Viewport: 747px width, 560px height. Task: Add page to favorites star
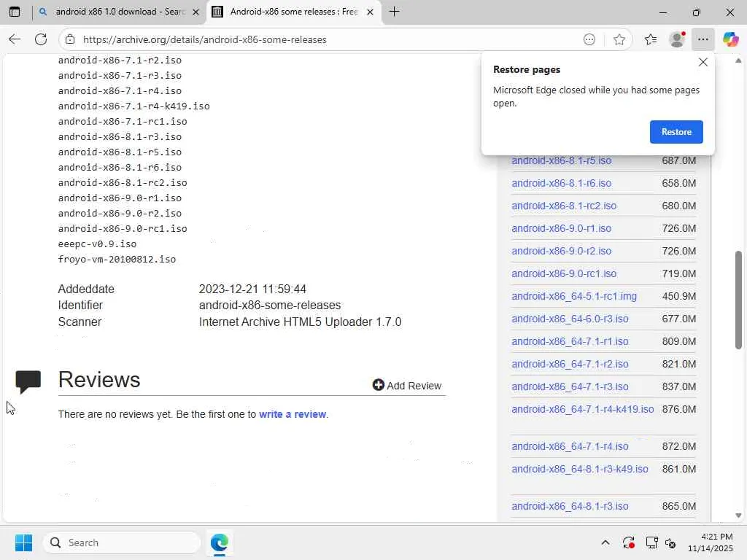tap(619, 39)
